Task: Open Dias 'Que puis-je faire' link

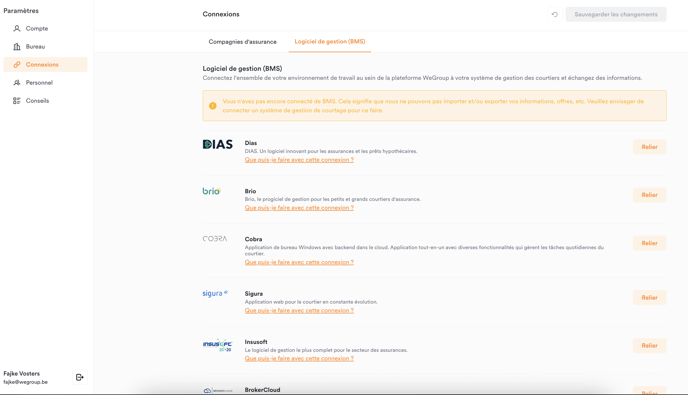Action: pyautogui.click(x=299, y=160)
